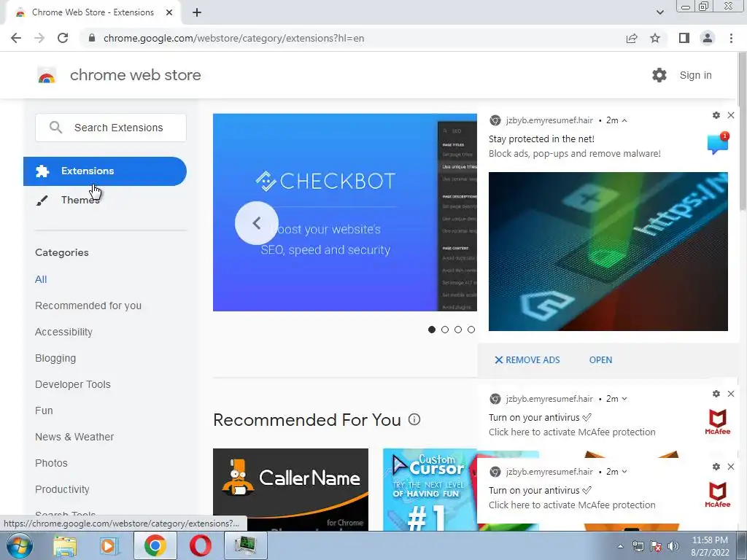The width and height of the screenshot is (747, 560).
Task: Show previous carousel slide
Action: pyautogui.click(x=256, y=222)
